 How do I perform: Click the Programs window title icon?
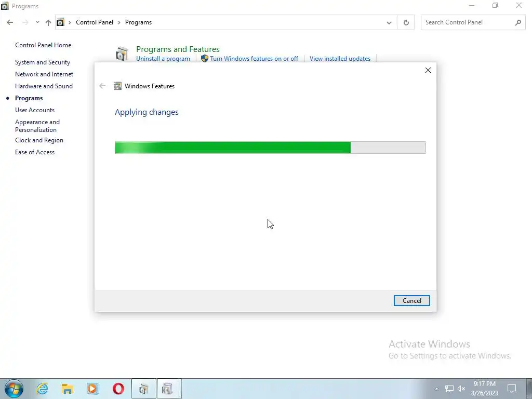(x=5, y=6)
